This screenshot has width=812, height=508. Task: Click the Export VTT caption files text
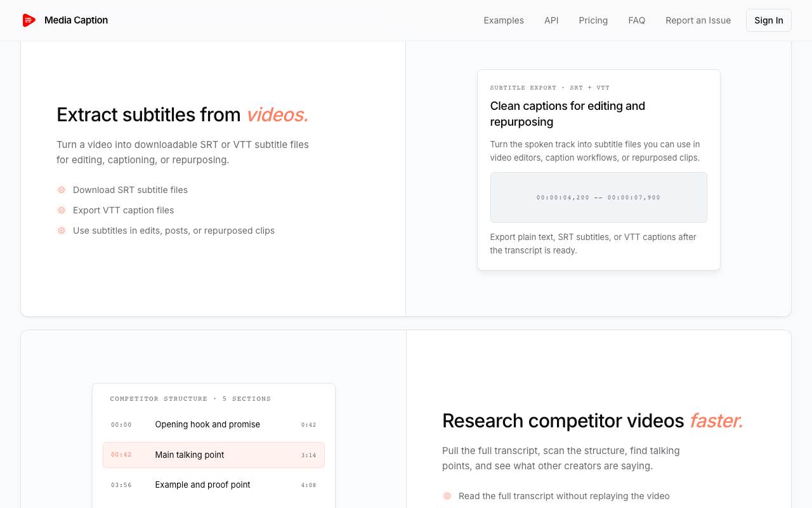click(123, 210)
